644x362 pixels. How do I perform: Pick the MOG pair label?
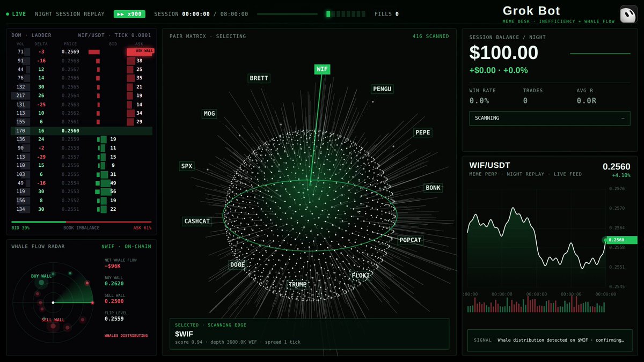point(209,114)
